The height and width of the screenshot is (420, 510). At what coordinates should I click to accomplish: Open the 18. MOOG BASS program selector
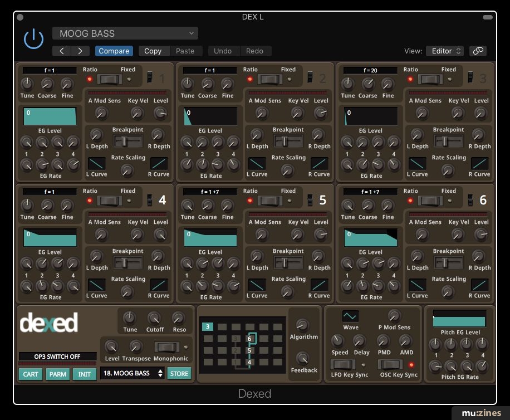tap(133, 373)
